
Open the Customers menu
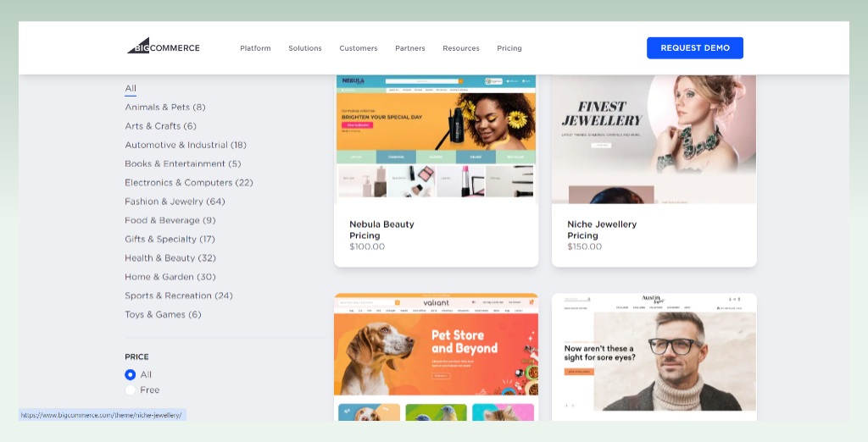pos(359,48)
